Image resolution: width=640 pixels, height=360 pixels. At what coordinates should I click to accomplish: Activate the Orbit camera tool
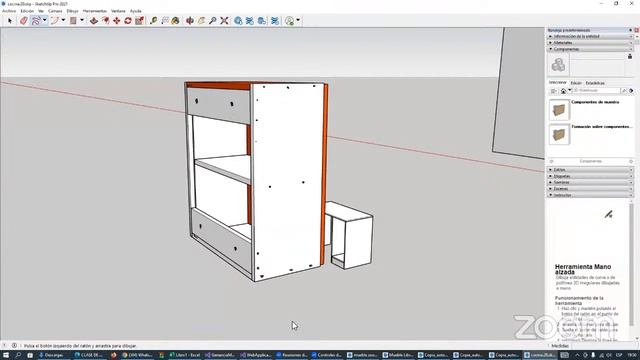(190, 20)
